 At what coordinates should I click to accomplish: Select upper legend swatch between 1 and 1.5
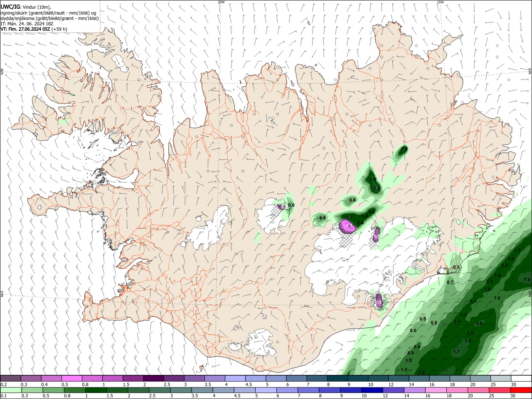tap(112, 379)
